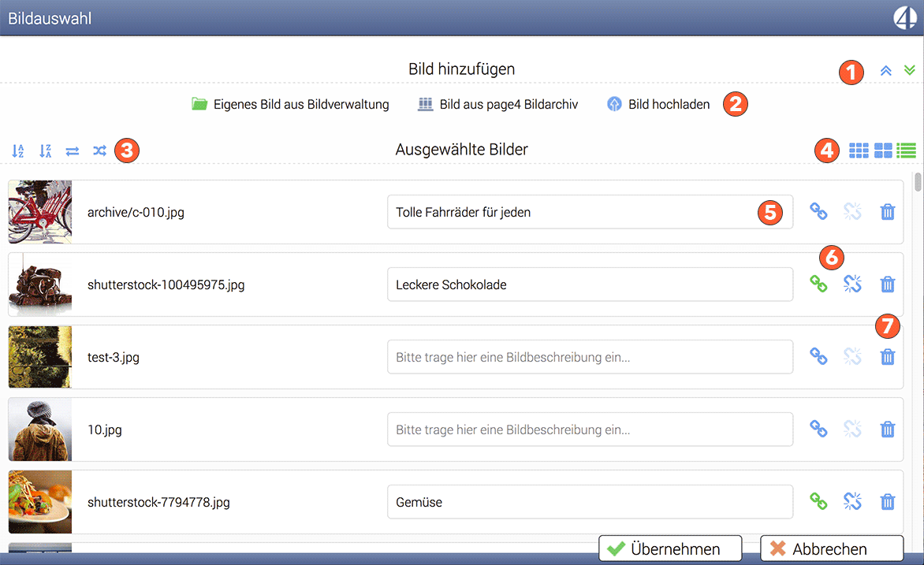Select vegetable dish thumbnail
Image resolution: width=924 pixels, height=565 pixels.
40,502
